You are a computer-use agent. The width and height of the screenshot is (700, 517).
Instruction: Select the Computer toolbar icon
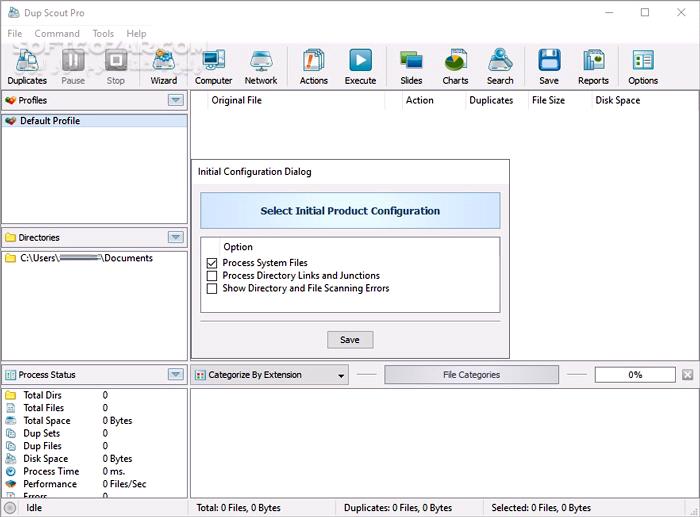[x=213, y=60]
